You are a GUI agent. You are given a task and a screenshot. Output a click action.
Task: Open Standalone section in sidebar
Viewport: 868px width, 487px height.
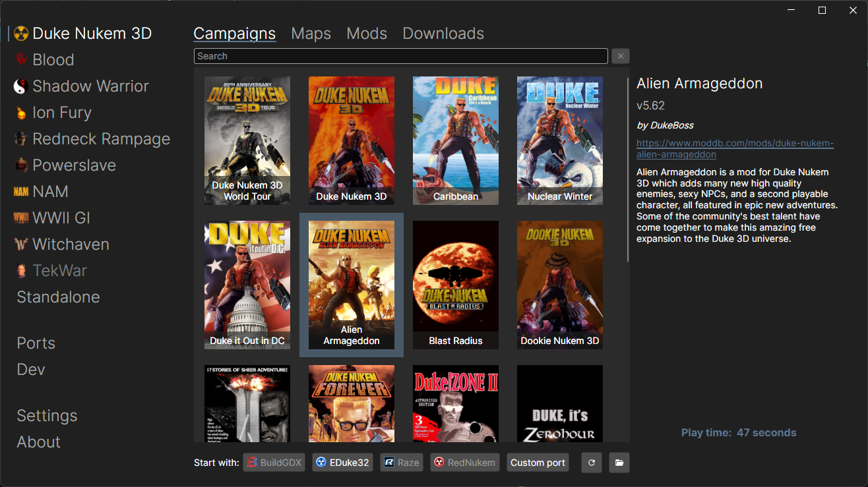pyautogui.click(x=59, y=297)
